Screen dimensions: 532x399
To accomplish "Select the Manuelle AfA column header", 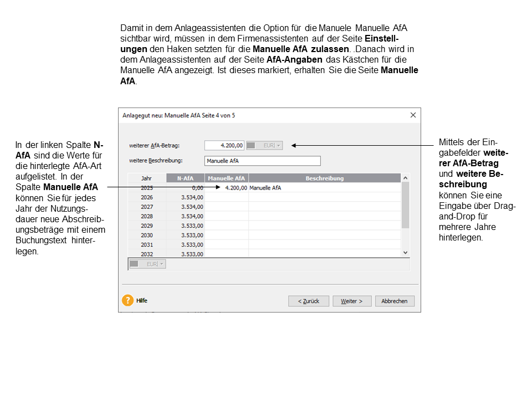I will [x=226, y=178].
